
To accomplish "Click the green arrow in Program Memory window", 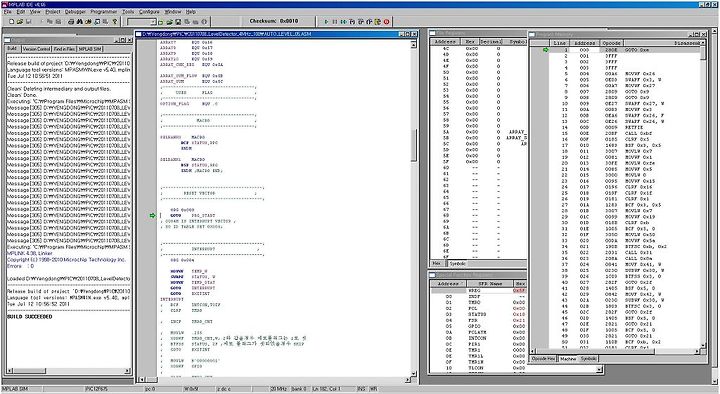I will [x=546, y=50].
